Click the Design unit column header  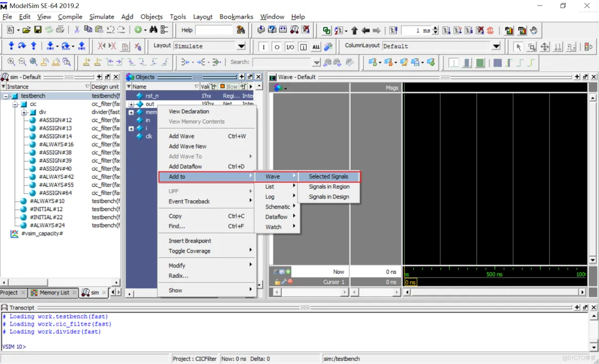[105, 86]
